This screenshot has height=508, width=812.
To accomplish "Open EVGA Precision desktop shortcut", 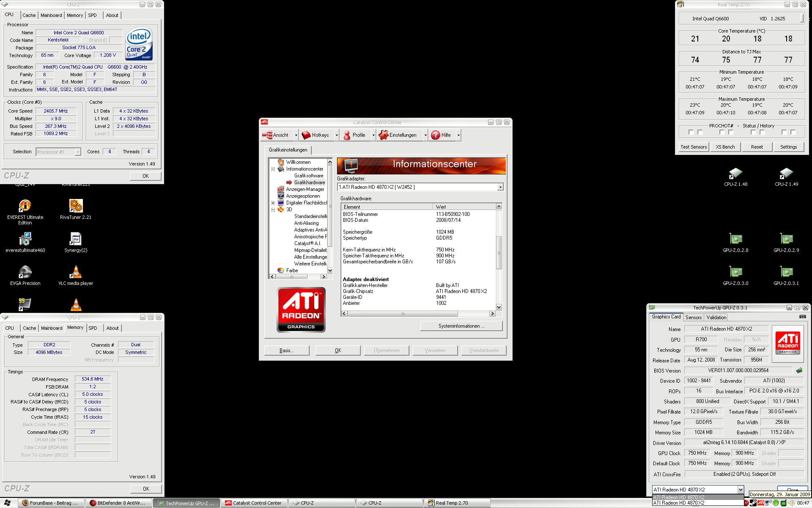I will click(x=25, y=272).
